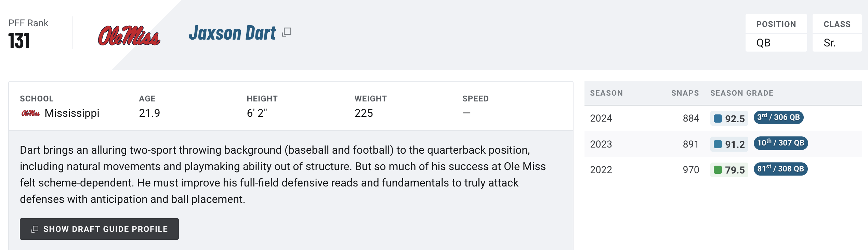Click the PFF Rank 131 value
Image resolution: width=868 pixels, height=250 pixels.
pyautogui.click(x=19, y=41)
